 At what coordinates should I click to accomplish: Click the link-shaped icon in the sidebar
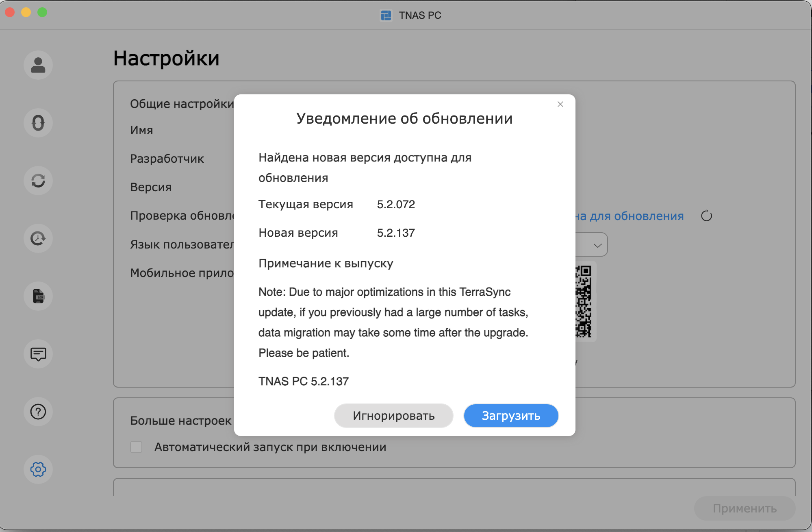pyautogui.click(x=38, y=123)
